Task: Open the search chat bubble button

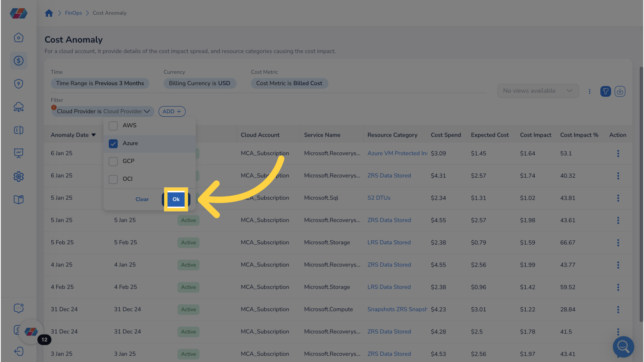Action: [623, 347]
